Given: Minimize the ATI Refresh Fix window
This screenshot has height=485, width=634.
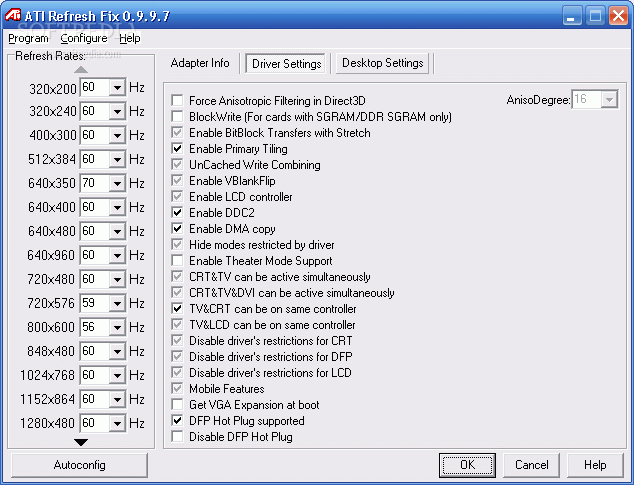Looking at the screenshot, I should coord(572,16).
